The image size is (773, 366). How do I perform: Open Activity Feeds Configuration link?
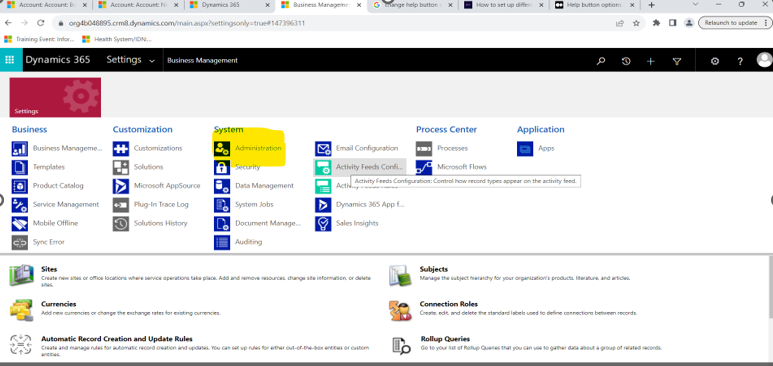click(x=370, y=167)
